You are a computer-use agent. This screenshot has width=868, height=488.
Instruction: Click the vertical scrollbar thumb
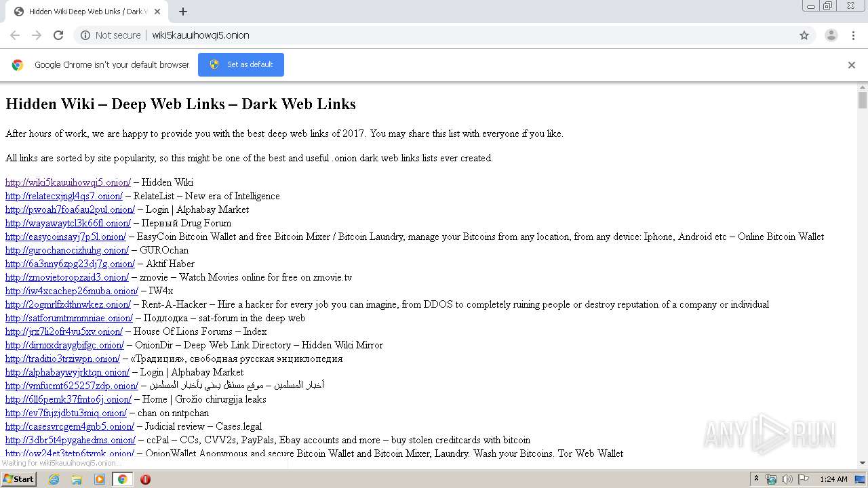click(x=863, y=100)
